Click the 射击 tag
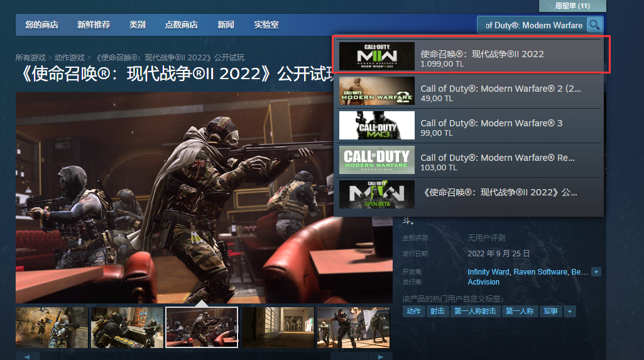The width and height of the screenshot is (644, 360). [x=437, y=311]
